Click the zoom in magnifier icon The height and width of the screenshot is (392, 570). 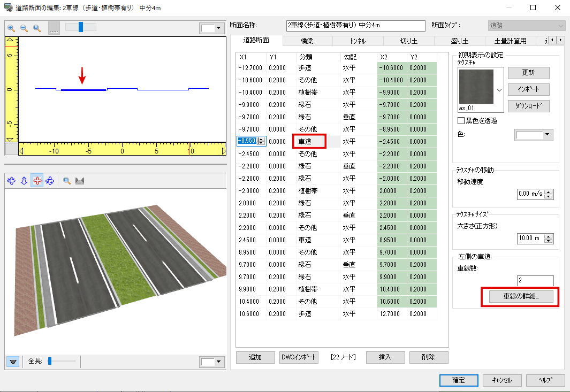11,28
